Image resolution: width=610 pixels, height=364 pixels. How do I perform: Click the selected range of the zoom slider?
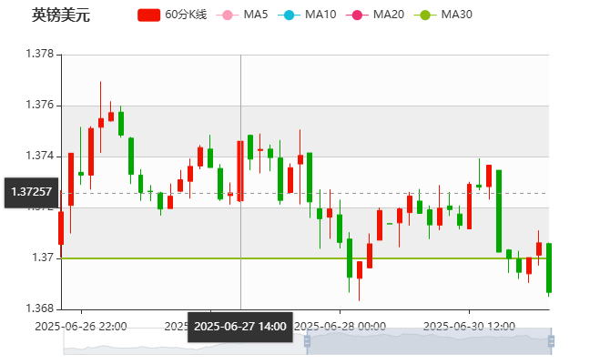coord(429,341)
